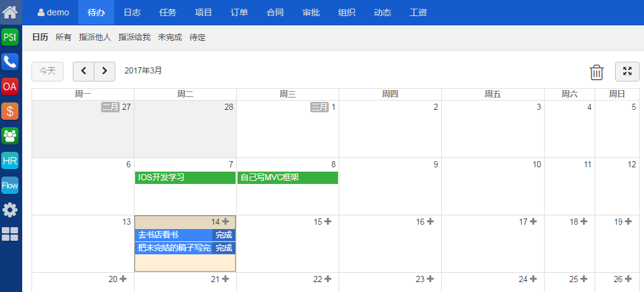Switch to the 项目 menu
Image resolution: width=644 pixels, height=292 pixels.
(204, 12)
